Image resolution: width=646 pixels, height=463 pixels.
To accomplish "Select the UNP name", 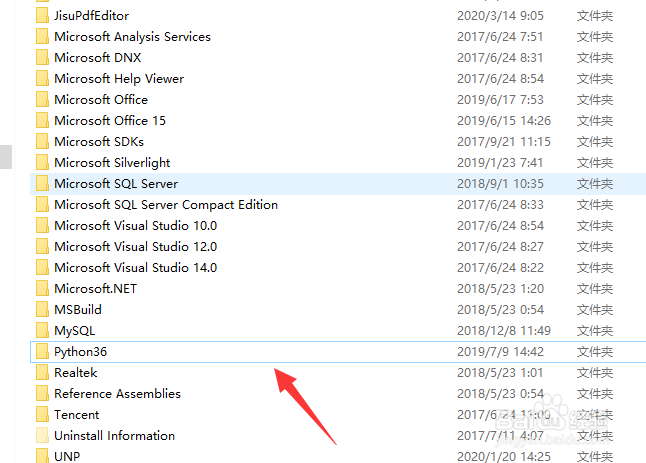I will pos(67,456).
